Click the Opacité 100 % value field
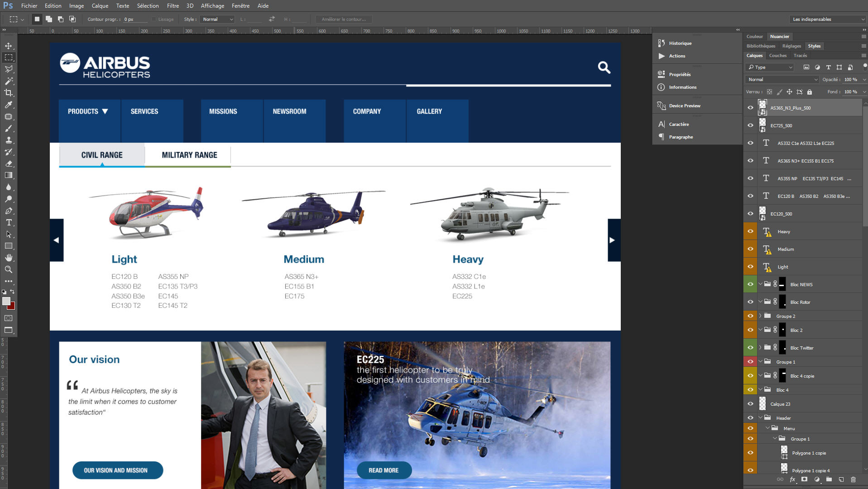Viewport: 868px width, 489px height. pyautogui.click(x=851, y=80)
